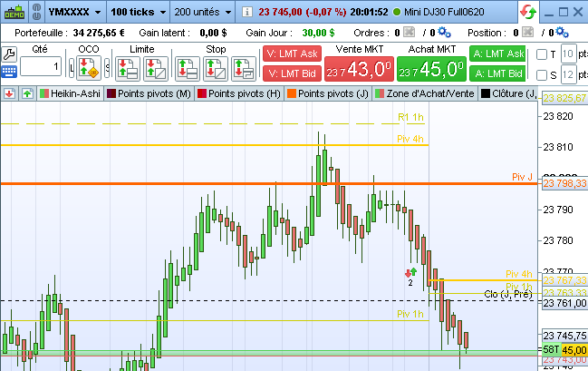
Task: Click the V: LMT Bid button
Action: [x=292, y=73]
